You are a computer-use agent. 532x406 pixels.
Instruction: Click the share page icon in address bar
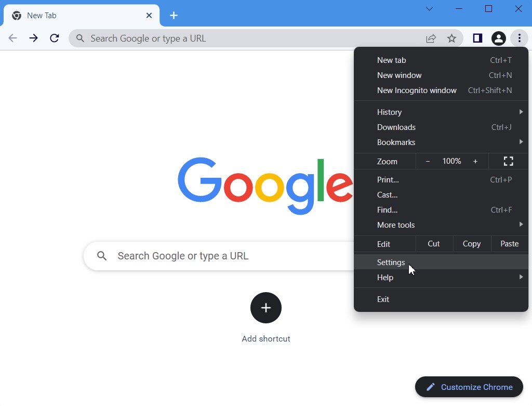coord(431,38)
